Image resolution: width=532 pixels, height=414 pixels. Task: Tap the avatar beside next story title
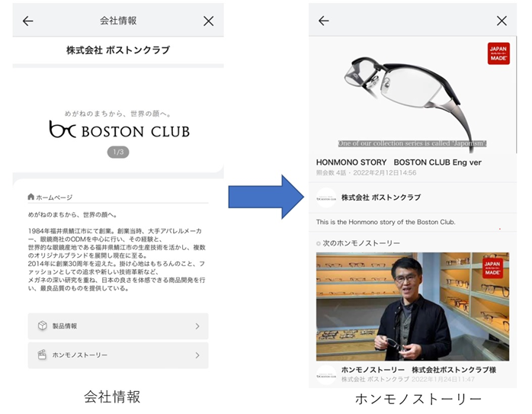(x=326, y=375)
